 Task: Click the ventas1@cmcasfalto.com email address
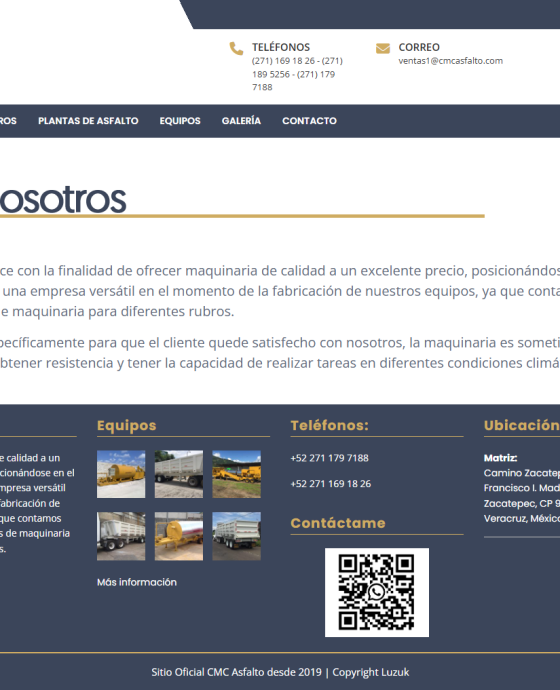(x=450, y=61)
